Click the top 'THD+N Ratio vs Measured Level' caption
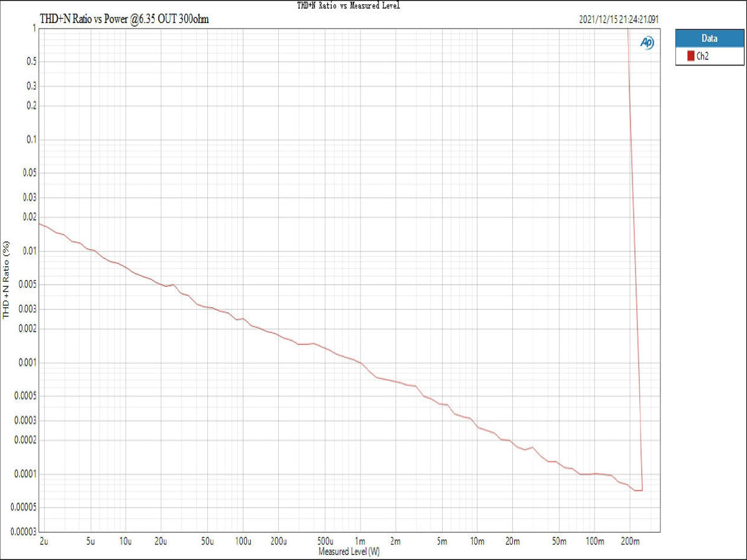The height and width of the screenshot is (560, 747). coord(349,6)
